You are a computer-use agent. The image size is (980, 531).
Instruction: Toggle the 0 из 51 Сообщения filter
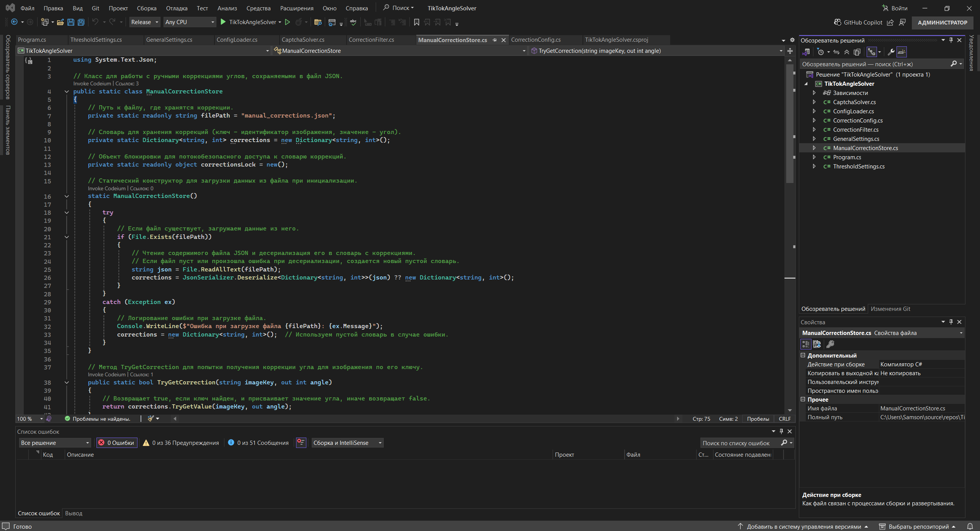(258, 443)
